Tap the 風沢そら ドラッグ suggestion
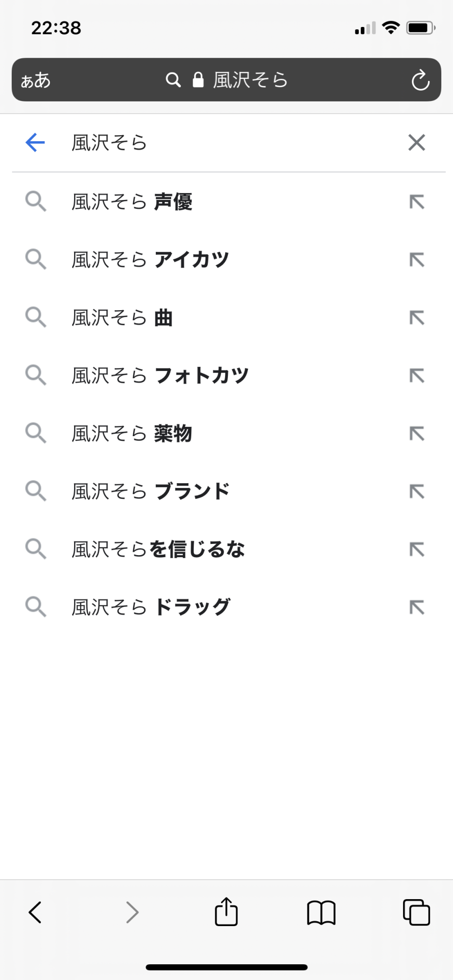This screenshot has width=453, height=980. [x=151, y=607]
